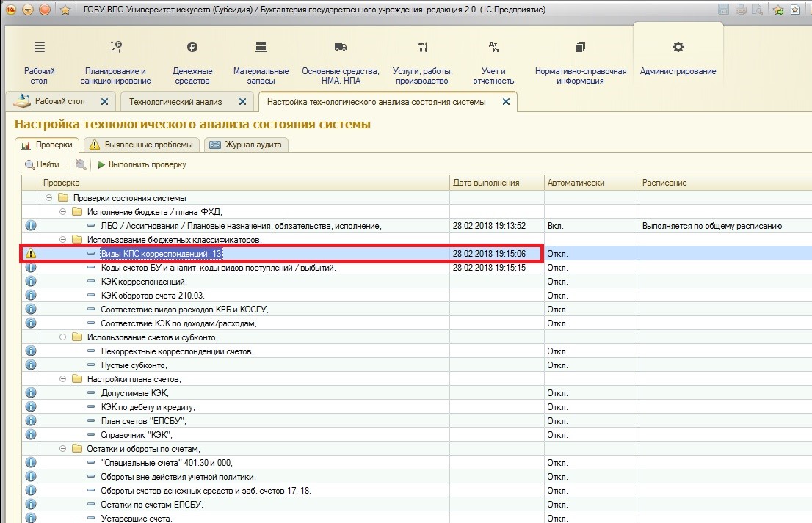Open Услуги, работы, производство section
The width and height of the screenshot is (812, 523).
click(422, 62)
